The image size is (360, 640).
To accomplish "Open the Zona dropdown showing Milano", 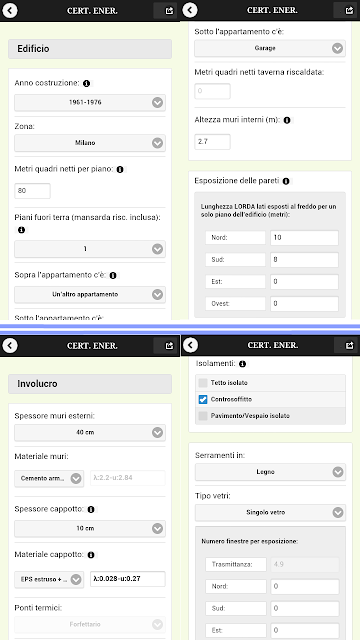I will (90, 143).
